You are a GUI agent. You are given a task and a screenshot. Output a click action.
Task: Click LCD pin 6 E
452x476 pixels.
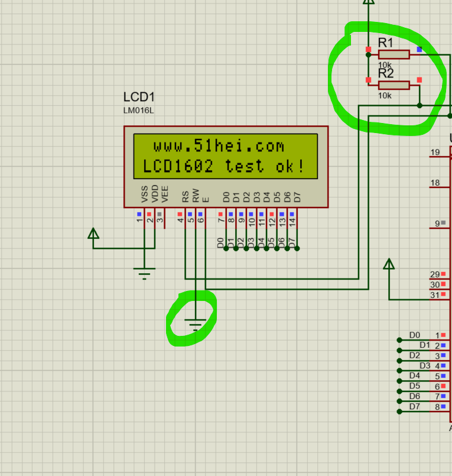pos(206,218)
